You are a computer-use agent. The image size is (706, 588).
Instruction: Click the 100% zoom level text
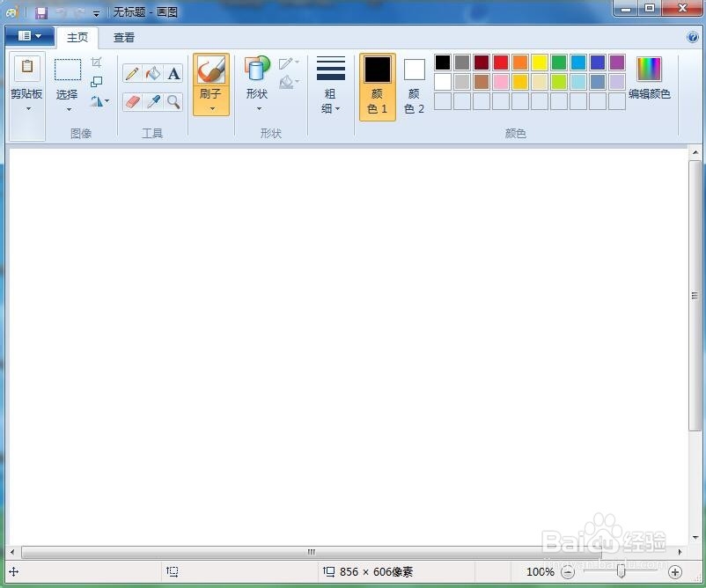(541, 572)
